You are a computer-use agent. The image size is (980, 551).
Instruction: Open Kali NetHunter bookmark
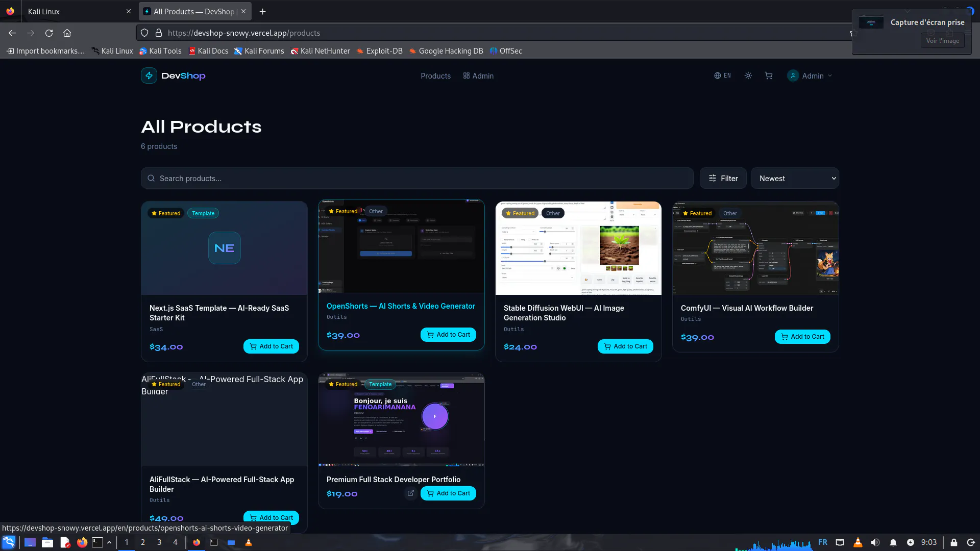pos(320,51)
